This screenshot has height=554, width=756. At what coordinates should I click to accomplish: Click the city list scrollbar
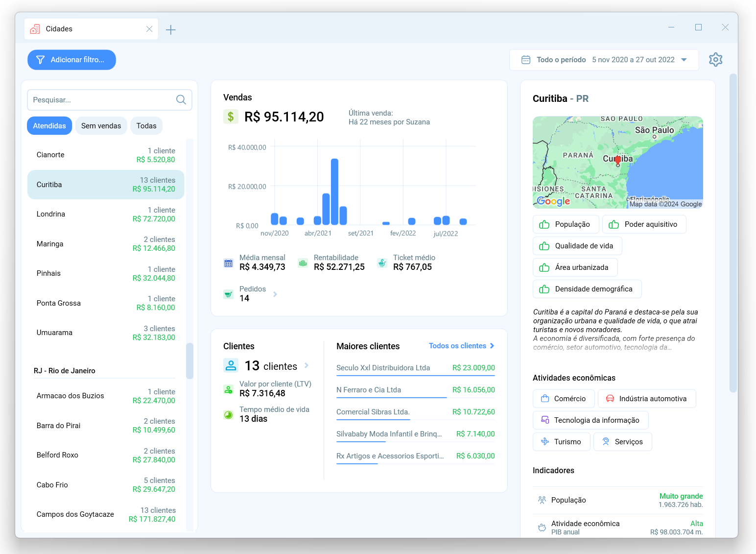[x=189, y=361]
